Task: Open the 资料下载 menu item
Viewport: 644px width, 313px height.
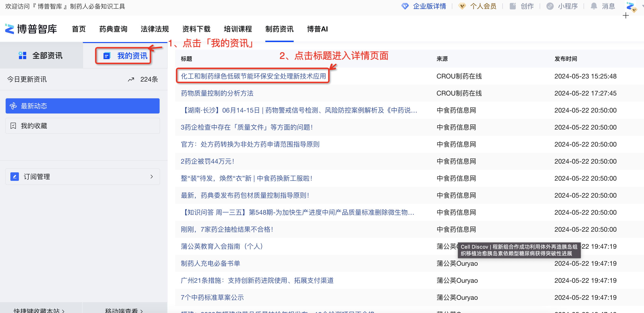Action: click(x=196, y=29)
